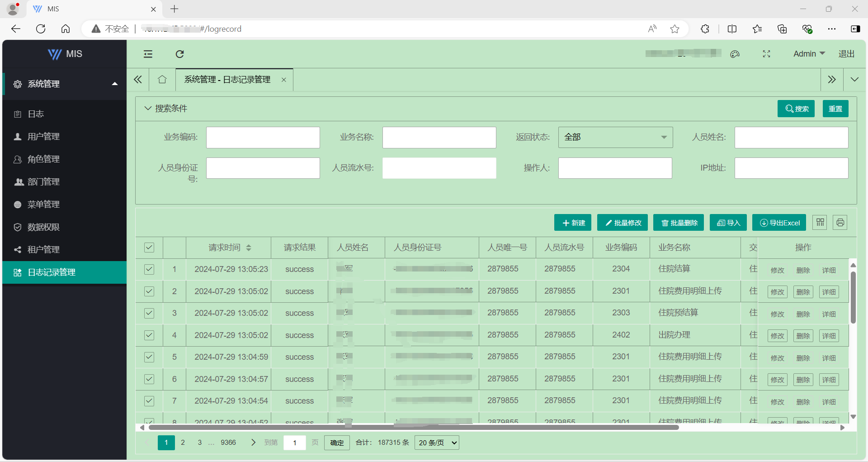Collapse the 搜索条件 panel
868x462 pixels.
tap(147, 108)
